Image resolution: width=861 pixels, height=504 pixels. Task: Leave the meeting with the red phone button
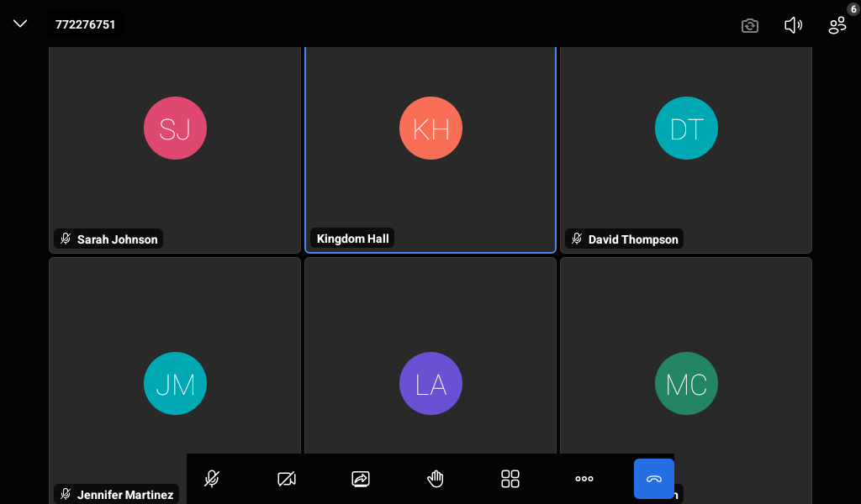653,479
